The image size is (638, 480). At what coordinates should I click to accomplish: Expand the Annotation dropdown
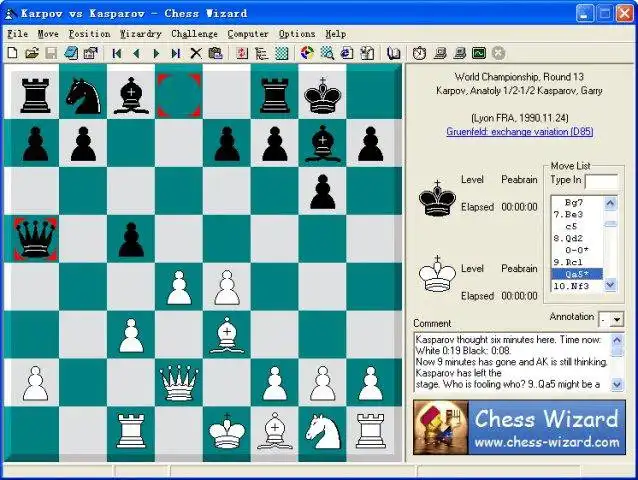click(x=617, y=320)
